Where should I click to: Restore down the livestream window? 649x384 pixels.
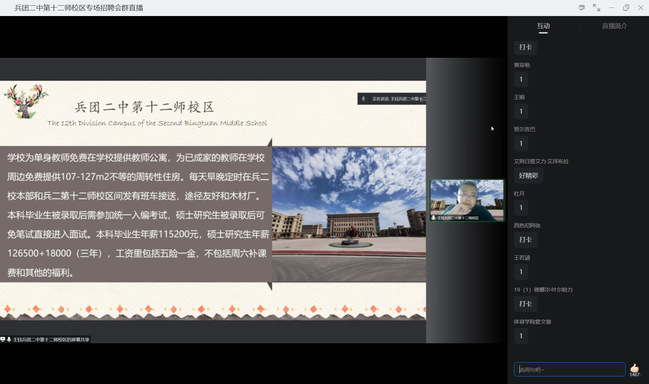pyautogui.click(x=626, y=7)
